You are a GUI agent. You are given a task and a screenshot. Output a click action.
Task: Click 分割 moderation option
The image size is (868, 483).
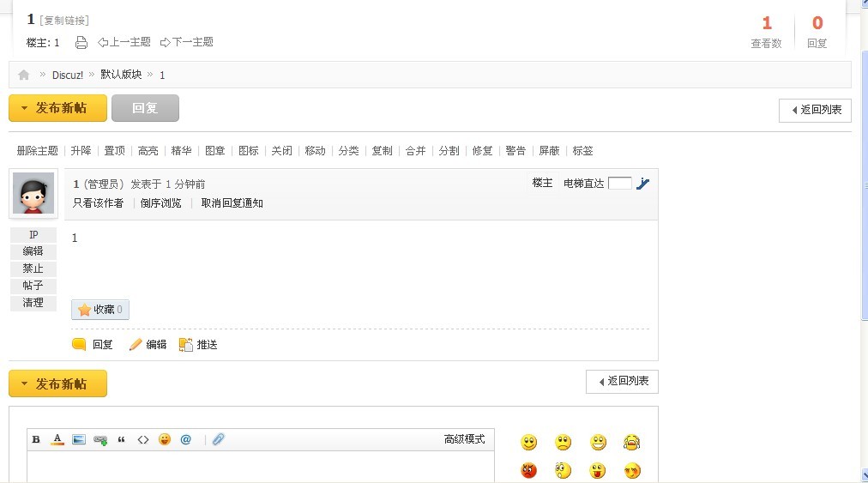coord(449,151)
